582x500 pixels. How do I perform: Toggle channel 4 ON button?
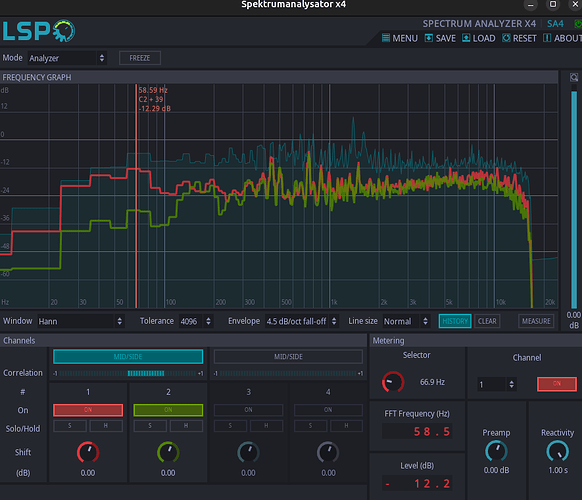[328, 410]
